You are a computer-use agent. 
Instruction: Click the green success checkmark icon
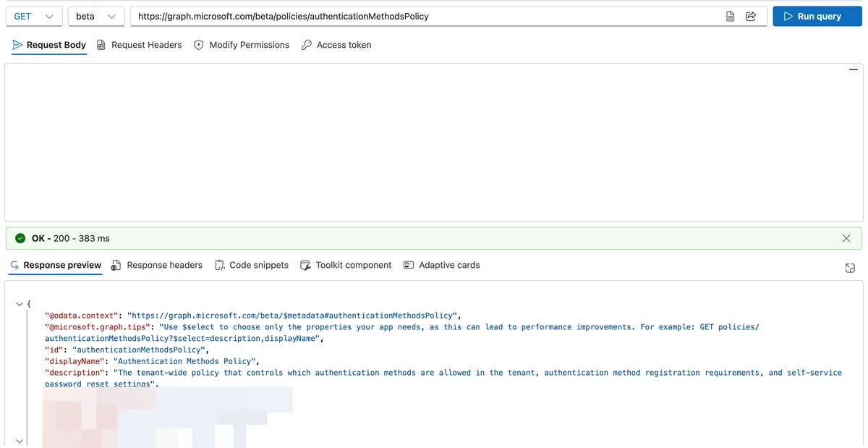pos(20,238)
